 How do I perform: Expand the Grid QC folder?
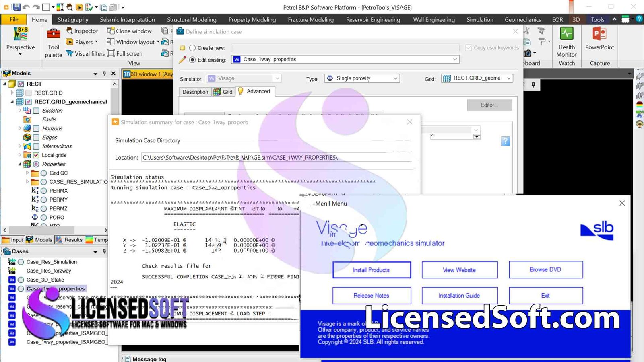(x=27, y=173)
